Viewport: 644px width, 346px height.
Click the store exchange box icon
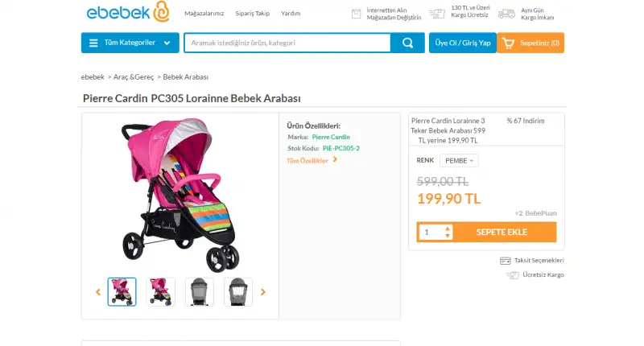point(357,14)
